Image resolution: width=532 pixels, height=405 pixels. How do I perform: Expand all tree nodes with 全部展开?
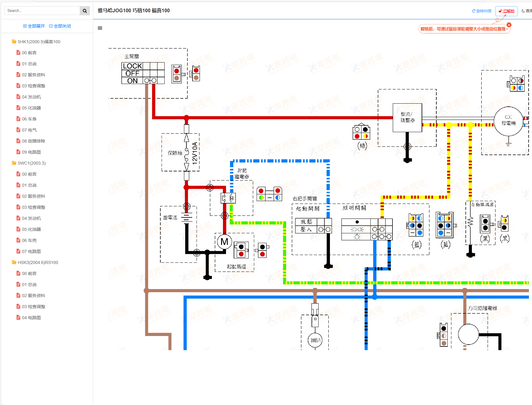tap(34, 26)
